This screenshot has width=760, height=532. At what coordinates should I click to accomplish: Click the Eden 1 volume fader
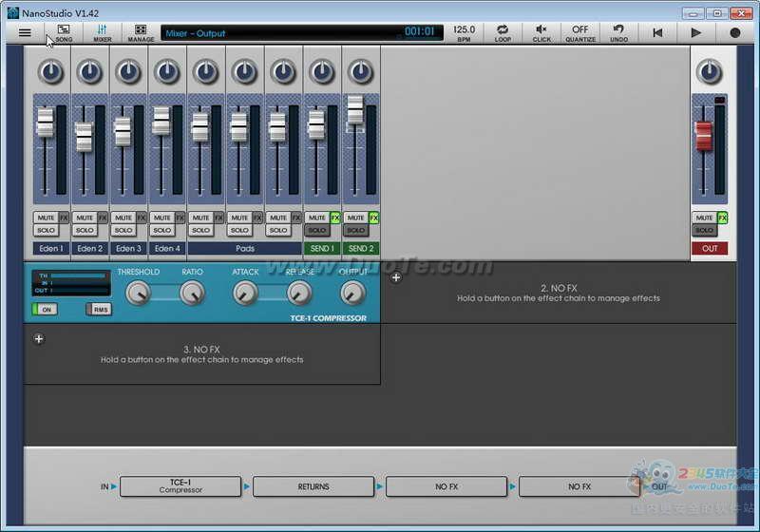pyautogui.click(x=45, y=123)
